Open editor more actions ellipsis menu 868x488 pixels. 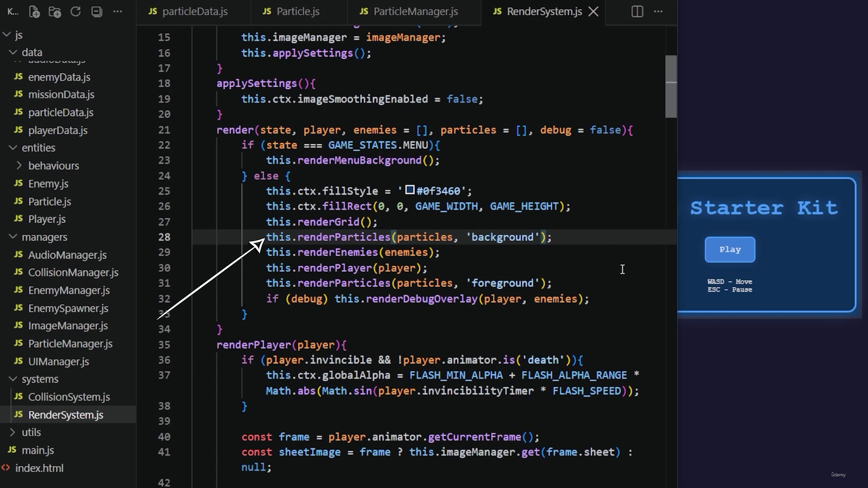[x=658, y=12]
